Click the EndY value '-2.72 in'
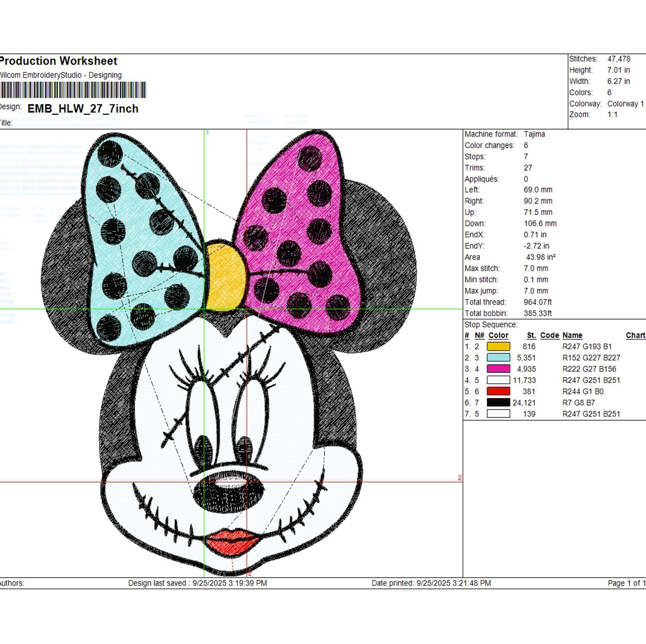The image size is (646, 644). (537, 246)
